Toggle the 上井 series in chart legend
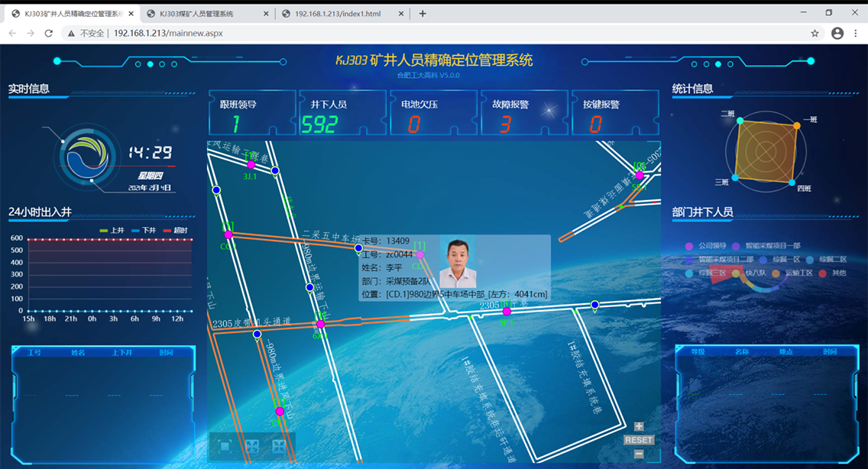 (x=112, y=230)
